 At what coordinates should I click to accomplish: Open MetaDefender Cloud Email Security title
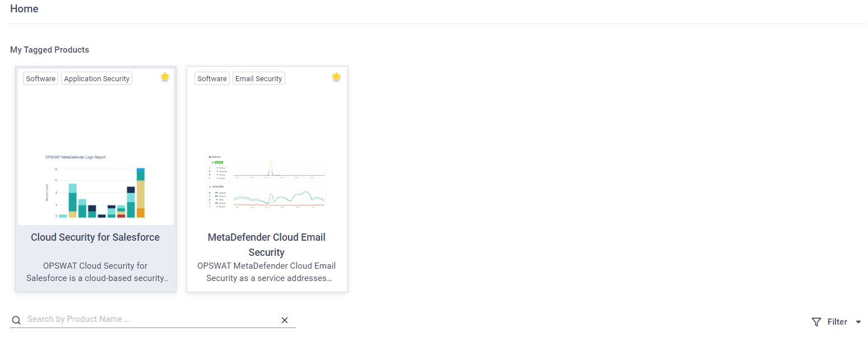267,245
